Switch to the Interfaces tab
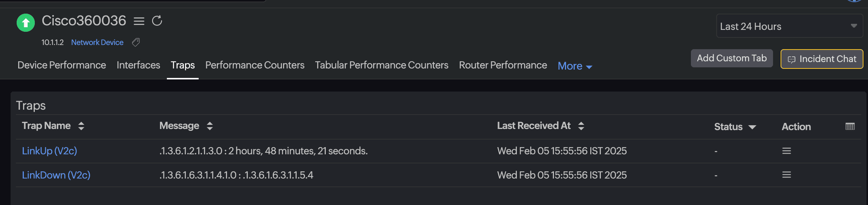The height and width of the screenshot is (205, 868). point(138,65)
